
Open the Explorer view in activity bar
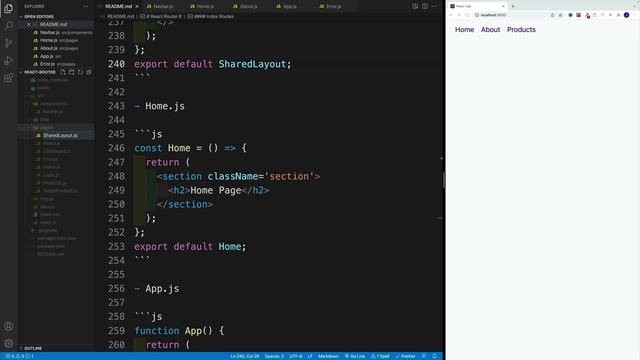click(8, 8)
